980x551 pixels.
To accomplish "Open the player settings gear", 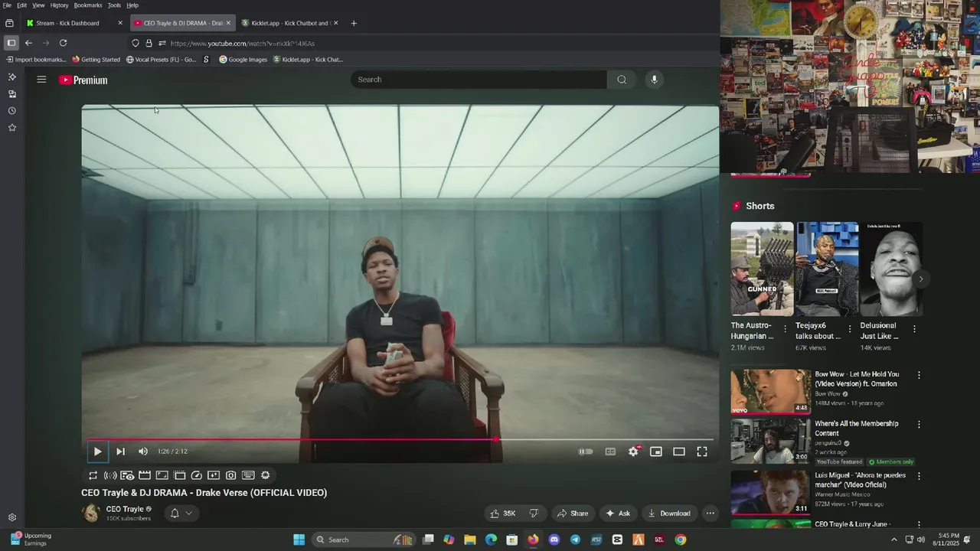I will click(x=633, y=452).
